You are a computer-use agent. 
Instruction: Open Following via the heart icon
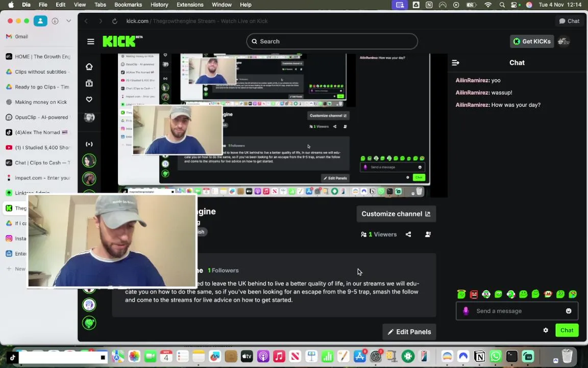coord(89,100)
